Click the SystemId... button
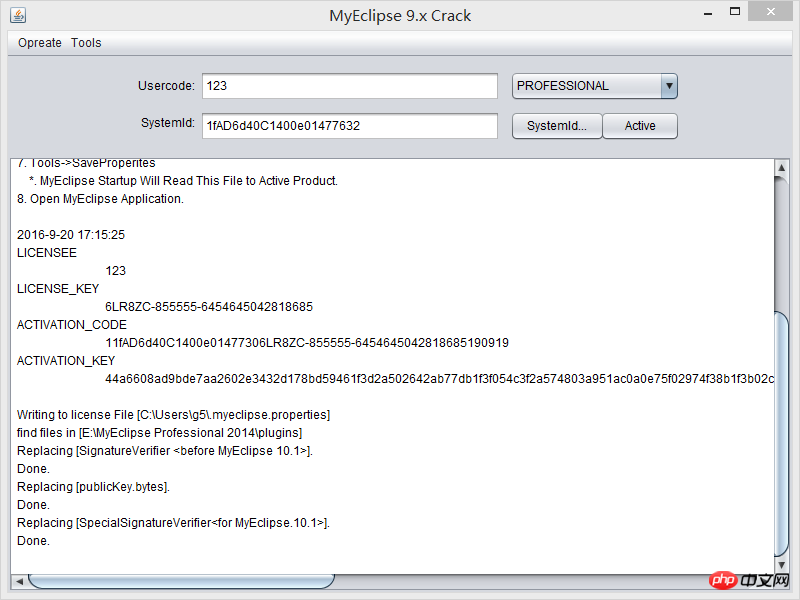800x600 pixels. point(557,126)
